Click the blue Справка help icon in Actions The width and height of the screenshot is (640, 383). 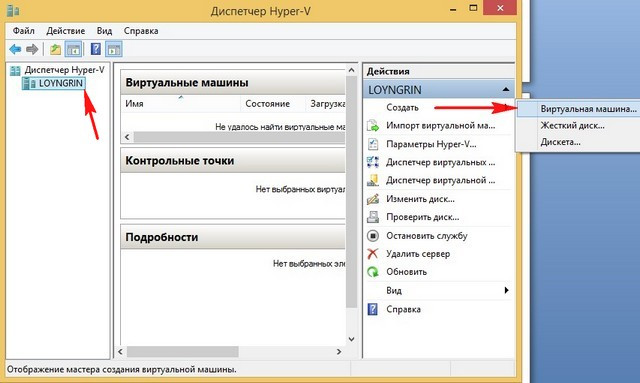[x=373, y=309]
